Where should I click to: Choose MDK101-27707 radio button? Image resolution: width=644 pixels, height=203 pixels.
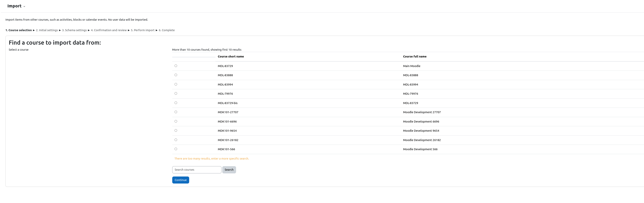tap(176, 112)
